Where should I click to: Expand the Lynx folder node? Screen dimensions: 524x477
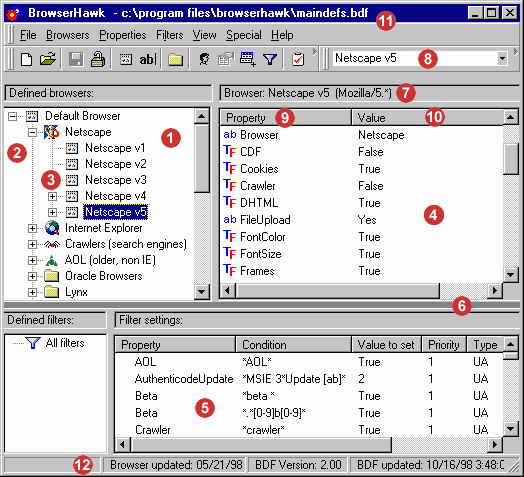(x=32, y=292)
